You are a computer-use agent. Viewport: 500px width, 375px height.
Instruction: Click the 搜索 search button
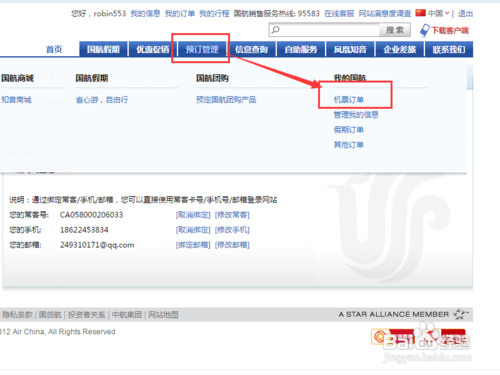(x=395, y=30)
